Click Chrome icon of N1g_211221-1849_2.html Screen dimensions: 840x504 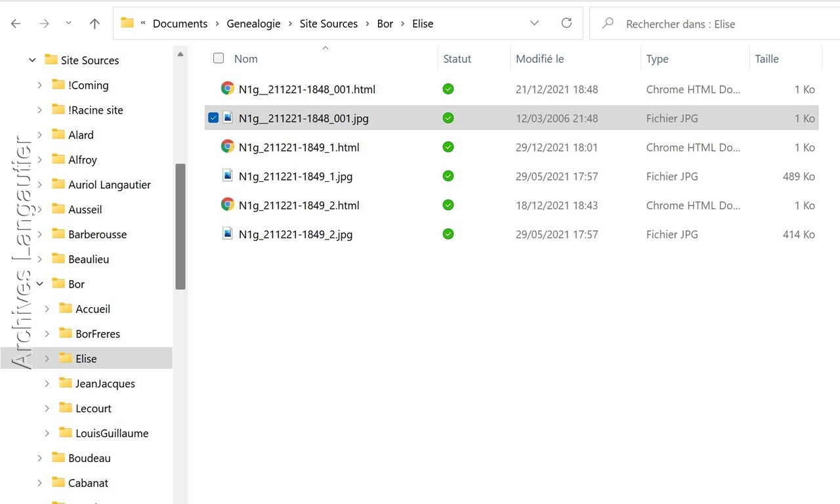(x=228, y=205)
